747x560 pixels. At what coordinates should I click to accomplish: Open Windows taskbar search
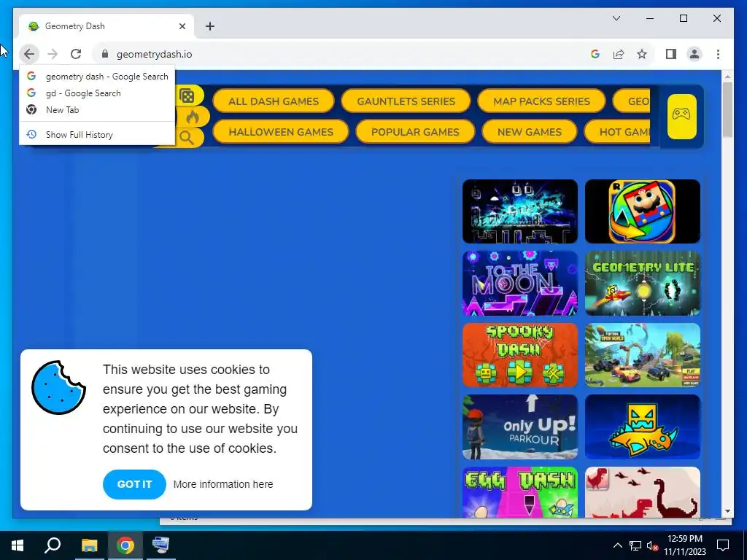53,545
